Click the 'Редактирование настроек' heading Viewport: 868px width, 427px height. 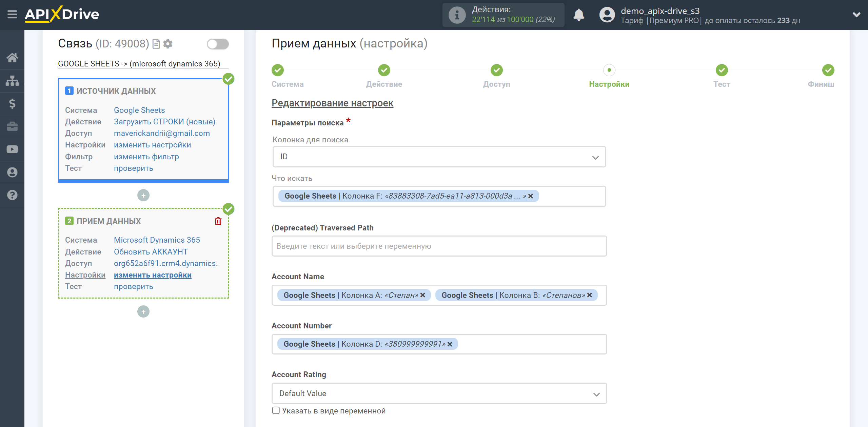click(332, 103)
